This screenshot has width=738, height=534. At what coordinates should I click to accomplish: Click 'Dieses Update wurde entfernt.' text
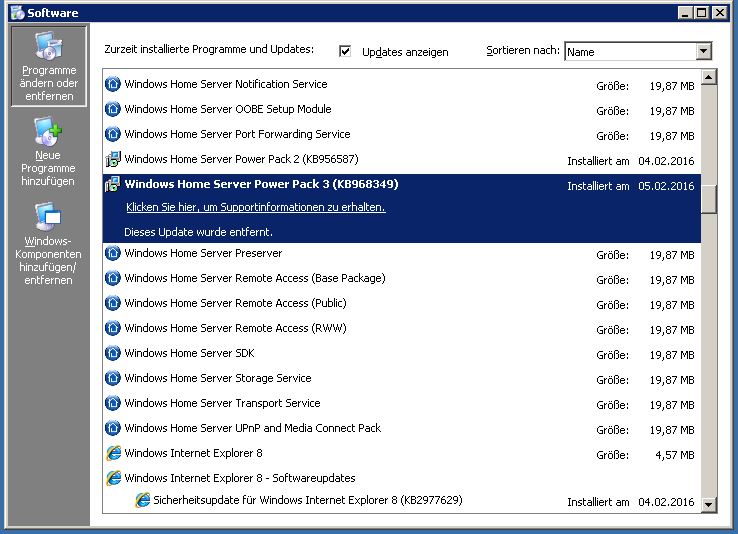[198, 232]
